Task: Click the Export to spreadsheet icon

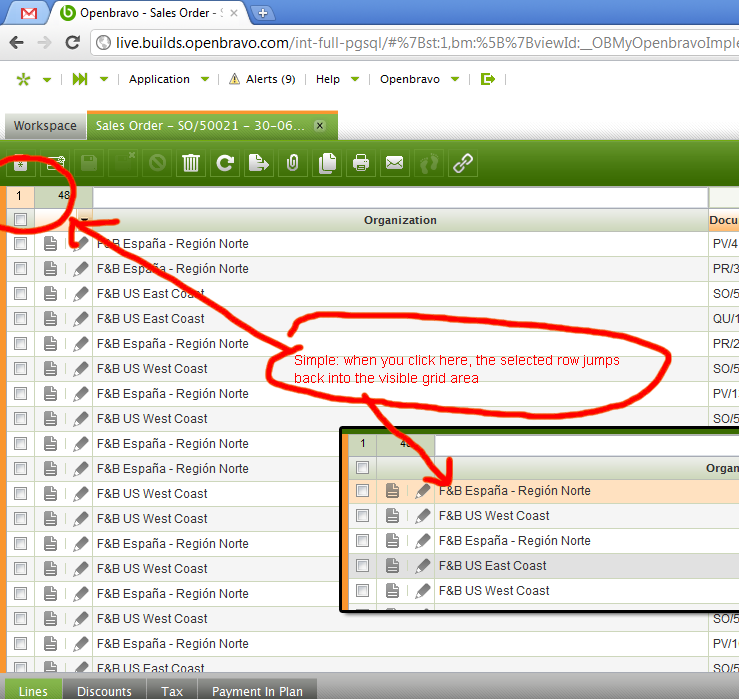Action: [x=259, y=163]
